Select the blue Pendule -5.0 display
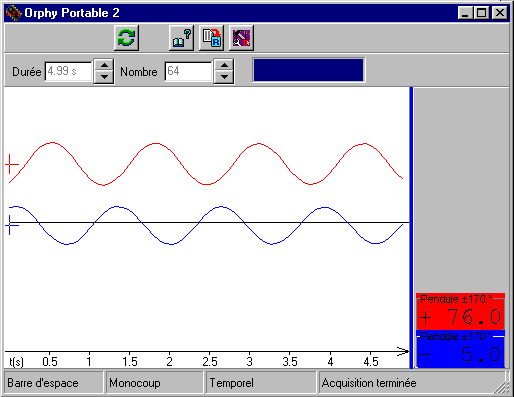514x397 pixels. coord(460,349)
